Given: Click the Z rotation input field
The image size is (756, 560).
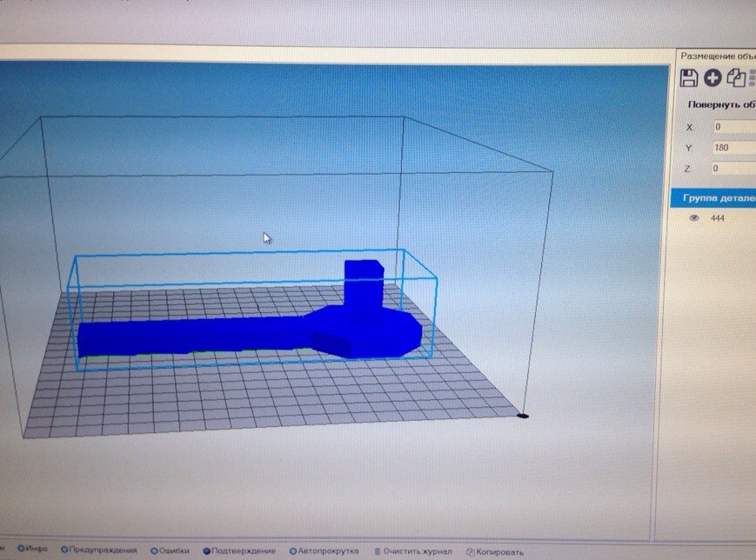Looking at the screenshot, I should point(734,168).
